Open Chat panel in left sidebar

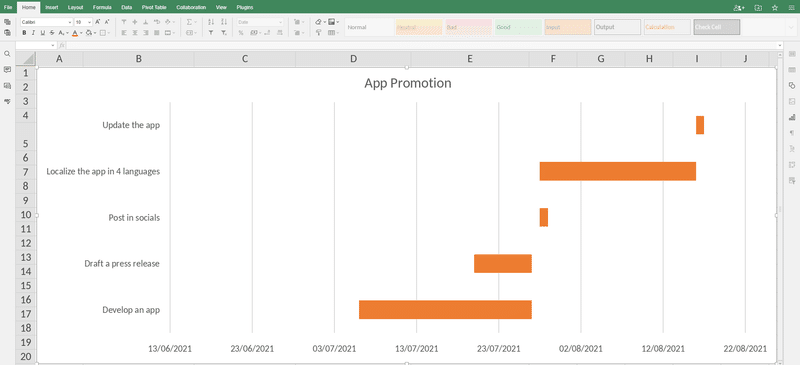click(x=7, y=86)
